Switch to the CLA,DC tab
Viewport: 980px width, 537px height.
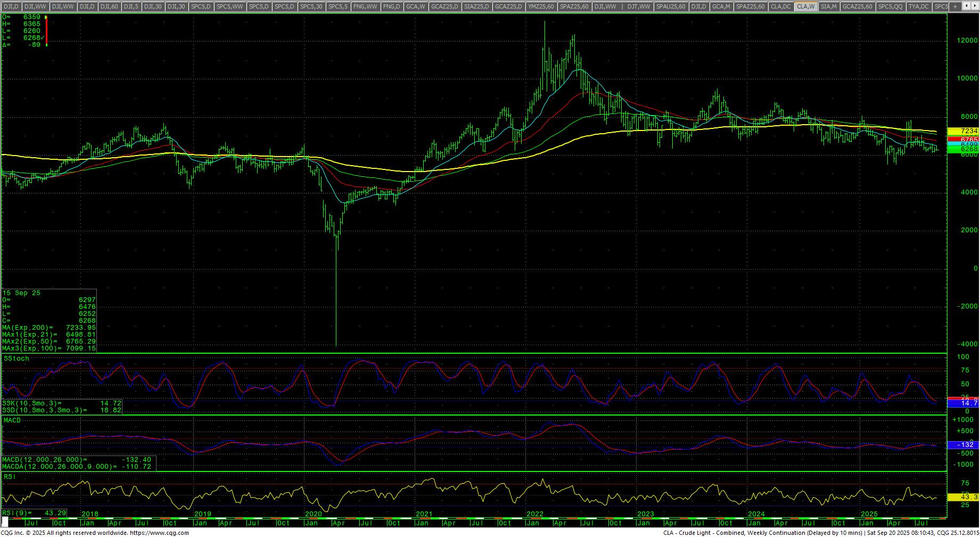[781, 6]
